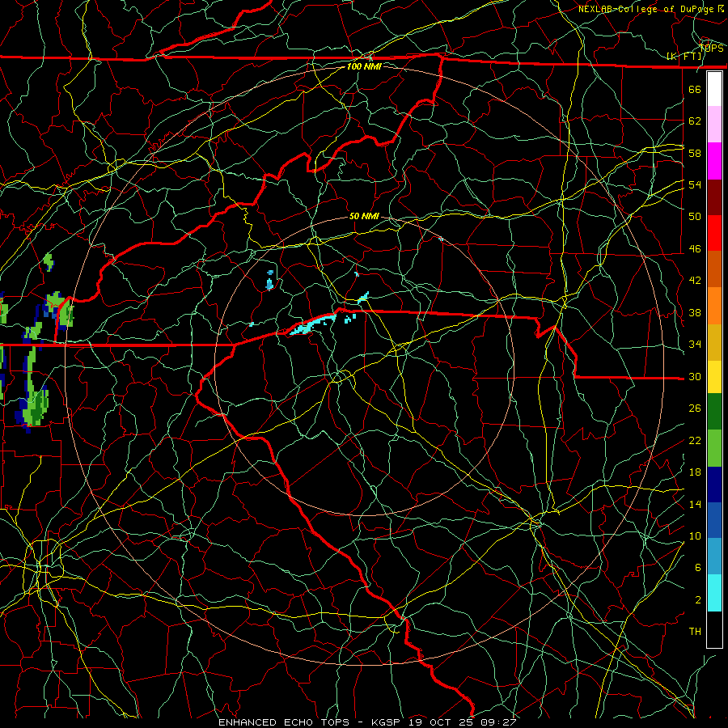Click the 'ENHANCED ECHO TOPS' product title
The width and height of the screenshot is (728, 728).
[284, 722]
